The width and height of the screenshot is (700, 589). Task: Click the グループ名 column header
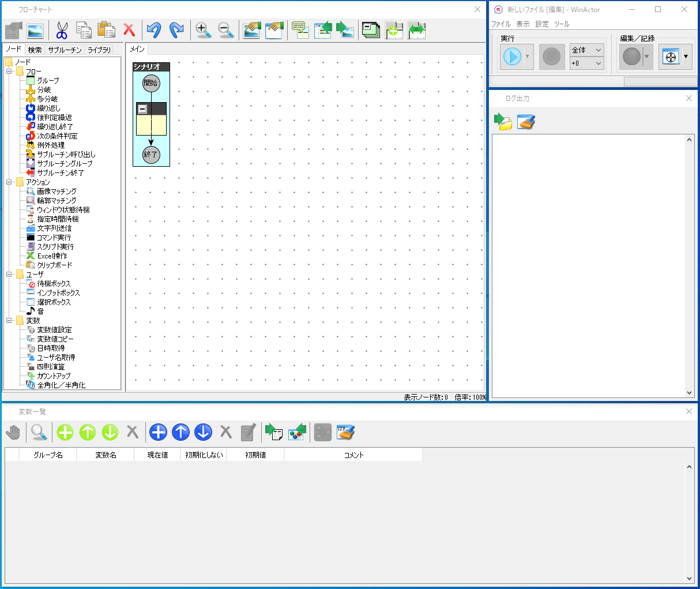click(x=48, y=455)
